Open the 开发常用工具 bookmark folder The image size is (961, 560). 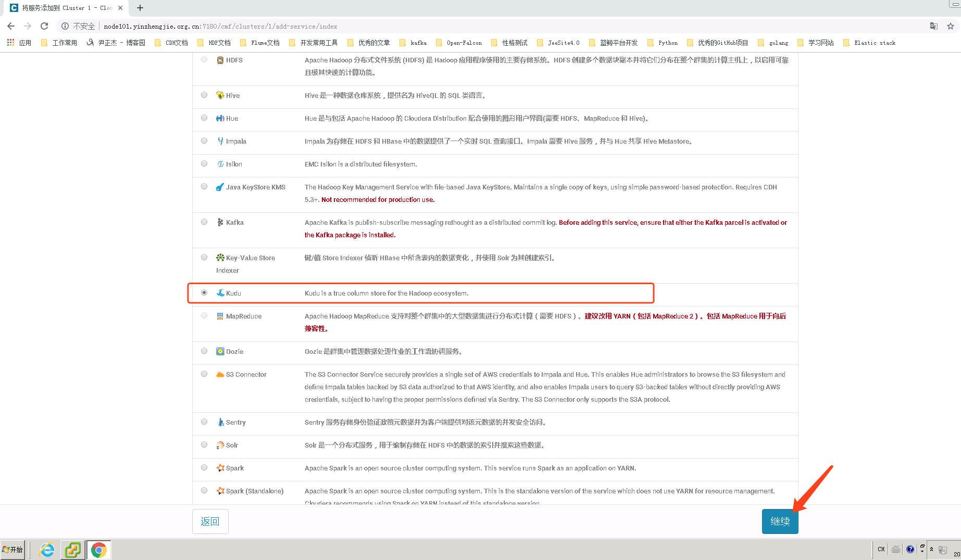(314, 43)
